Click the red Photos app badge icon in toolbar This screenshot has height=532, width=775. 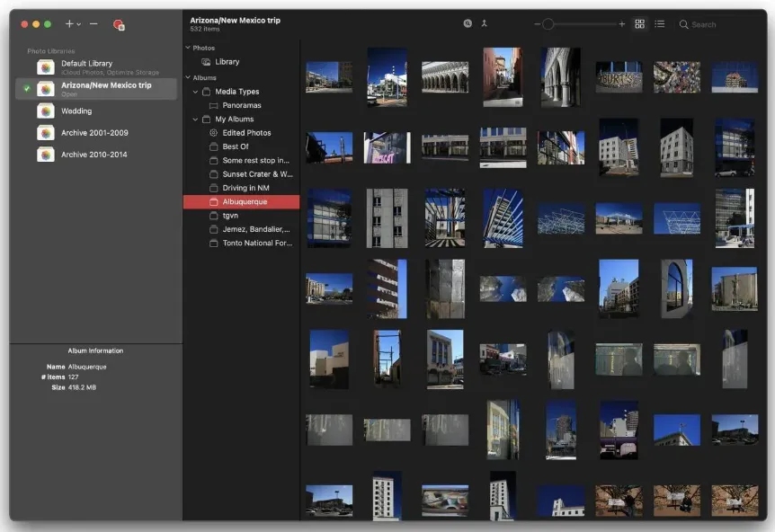click(x=119, y=24)
